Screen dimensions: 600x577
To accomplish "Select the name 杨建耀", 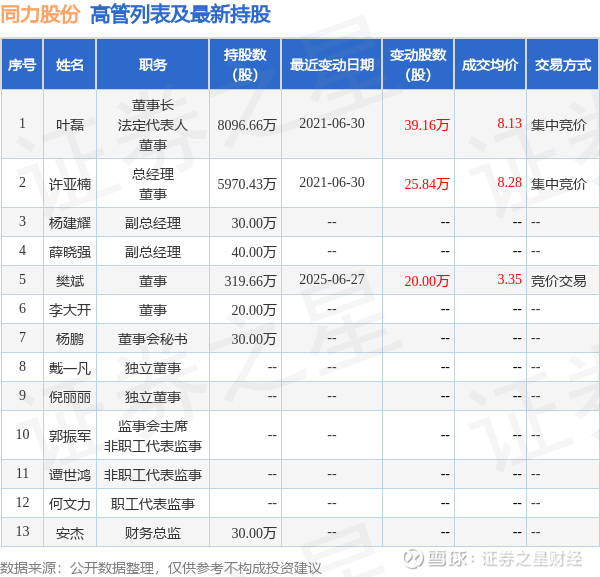I will click(x=70, y=223).
